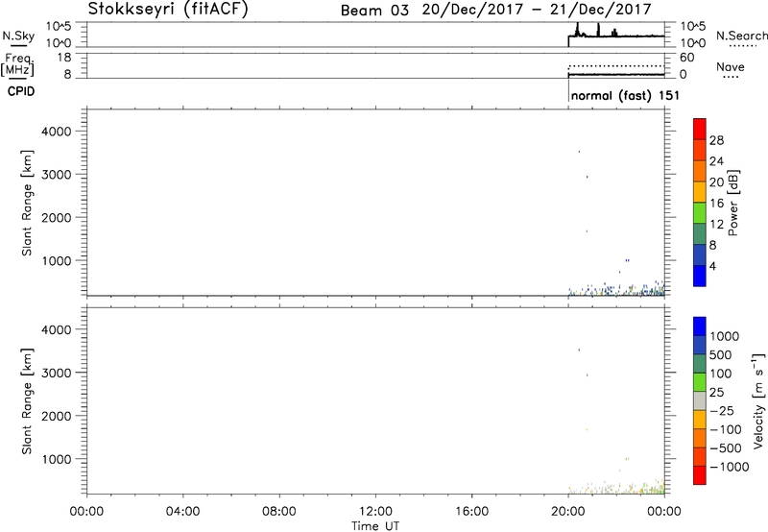The width and height of the screenshot is (768, 532).
Task: Click the '12:00' time axis tick label
Action: pos(375,512)
